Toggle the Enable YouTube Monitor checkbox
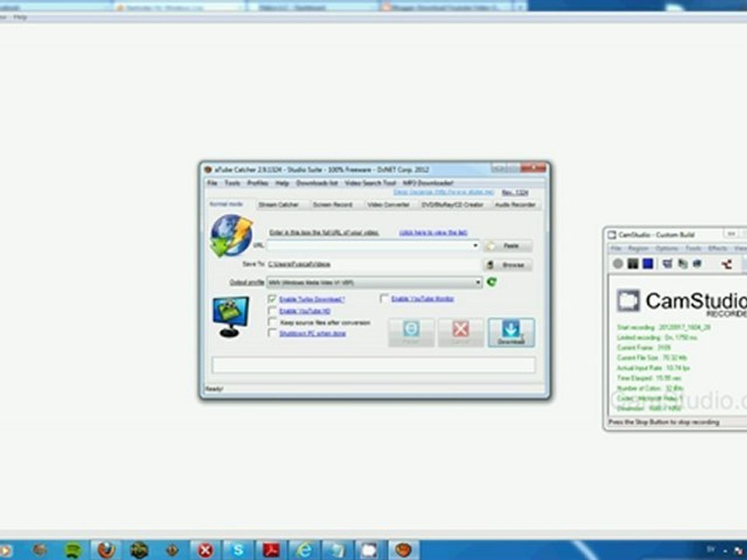This screenshot has height=560, width=747. (384, 299)
